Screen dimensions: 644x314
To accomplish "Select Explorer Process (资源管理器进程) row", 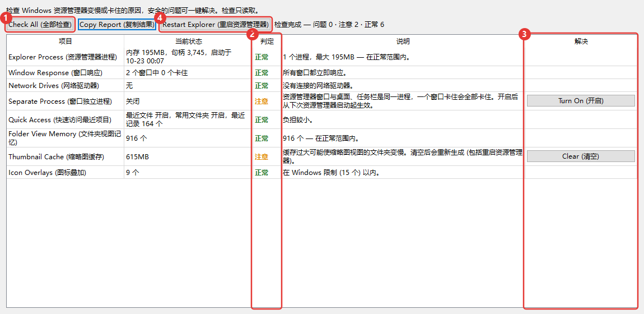I will pyautogui.click(x=322, y=57).
